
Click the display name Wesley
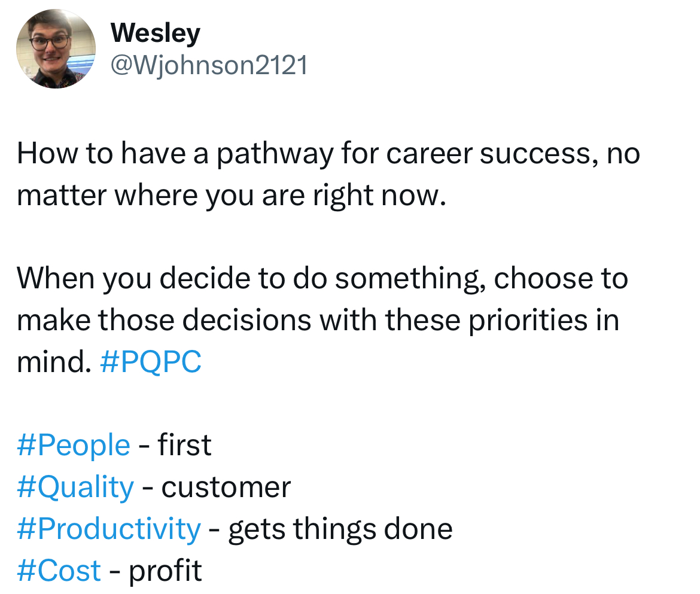point(156,33)
